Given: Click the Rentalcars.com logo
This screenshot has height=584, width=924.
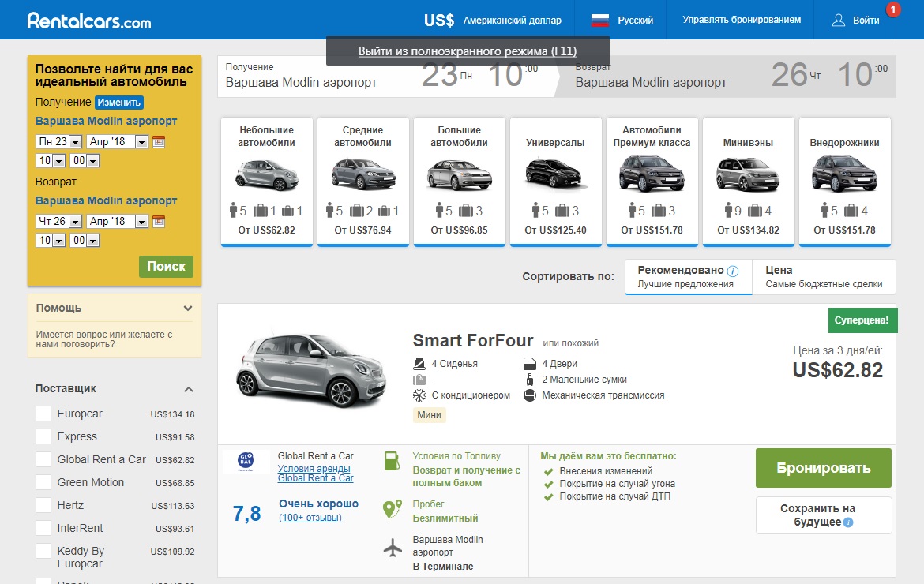Looking at the screenshot, I should [x=89, y=21].
